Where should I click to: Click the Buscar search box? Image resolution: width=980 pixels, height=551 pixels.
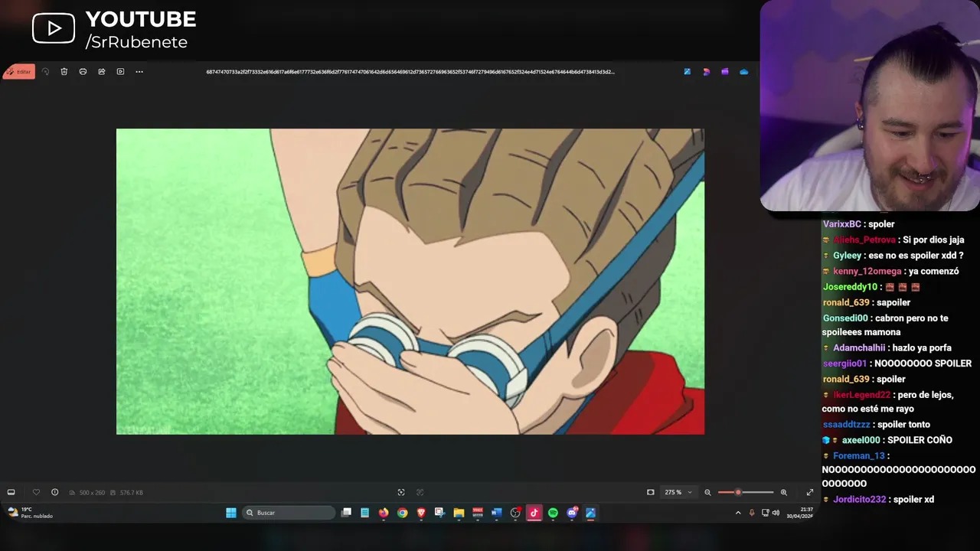[x=289, y=513]
